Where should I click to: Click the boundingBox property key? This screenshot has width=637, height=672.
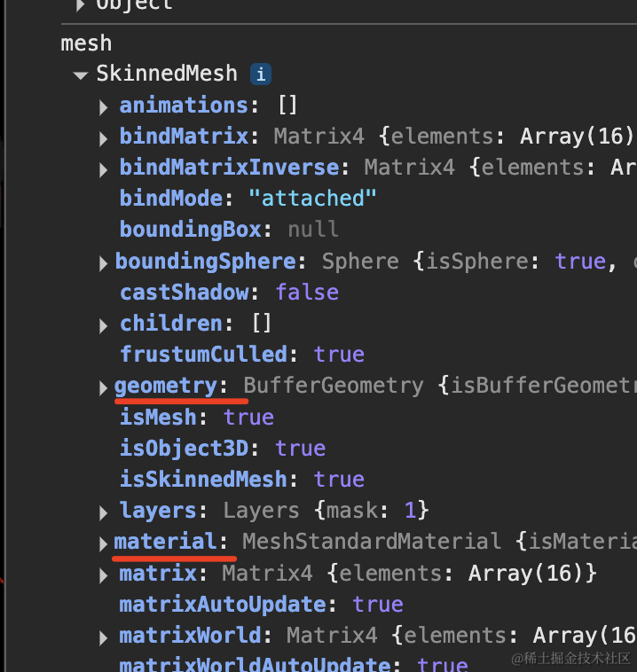tap(191, 230)
